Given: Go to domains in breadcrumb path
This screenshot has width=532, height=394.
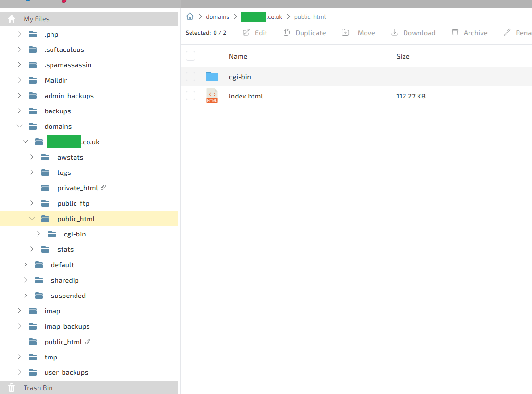Looking at the screenshot, I should point(217,17).
